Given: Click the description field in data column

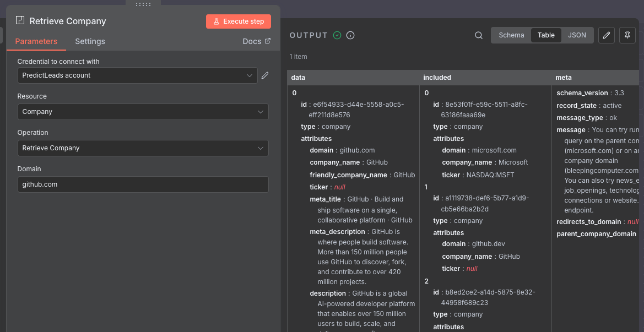Looking at the screenshot, I should pyautogui.click(x=362, y=310).
